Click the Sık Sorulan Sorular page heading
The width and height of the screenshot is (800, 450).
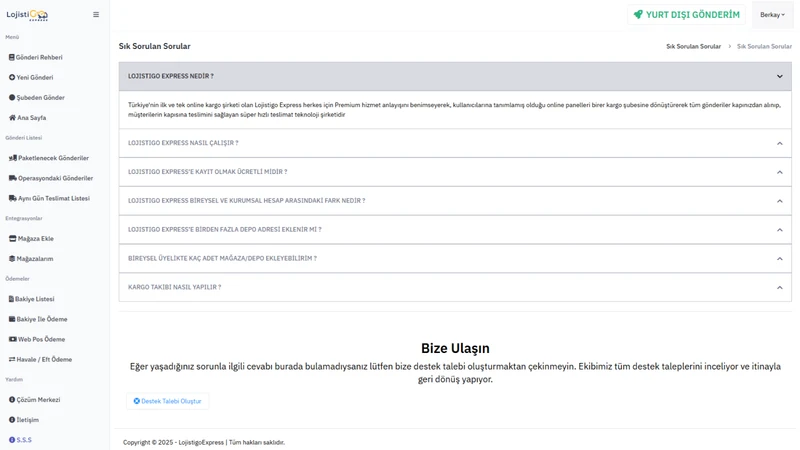coord(155,46)
